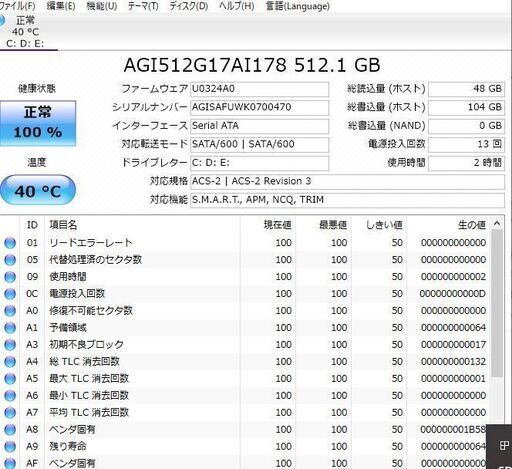Viewport: 512px width, 469px height.
Task: Click the status icon for row A3
Action: click(10, 345)
